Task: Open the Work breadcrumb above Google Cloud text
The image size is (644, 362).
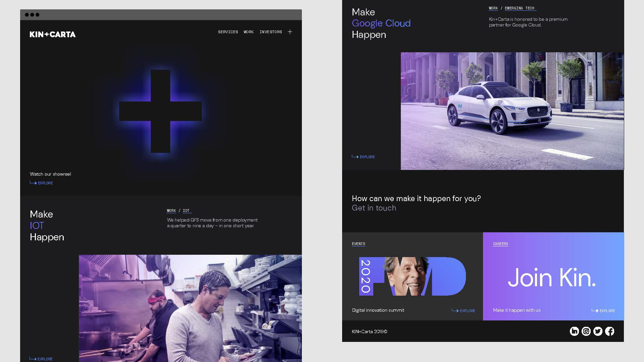Action: click(x=493, y=8)
